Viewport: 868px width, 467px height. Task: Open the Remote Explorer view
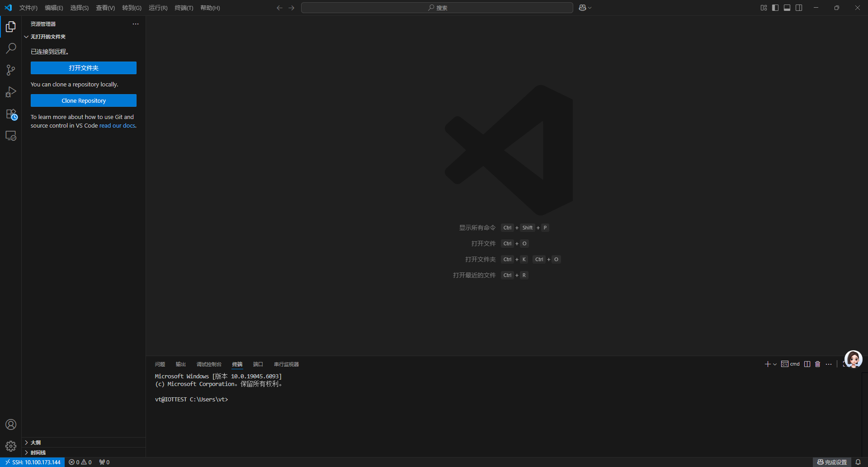point(11,136)
